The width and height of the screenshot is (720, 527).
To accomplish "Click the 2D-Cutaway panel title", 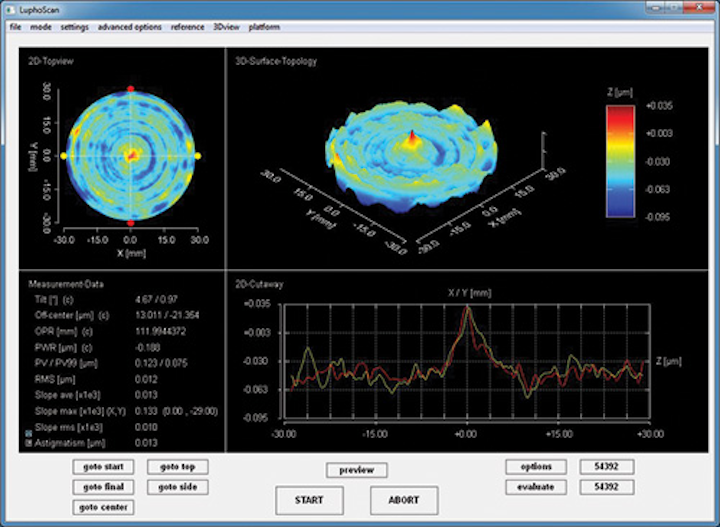I will [259, 285].
